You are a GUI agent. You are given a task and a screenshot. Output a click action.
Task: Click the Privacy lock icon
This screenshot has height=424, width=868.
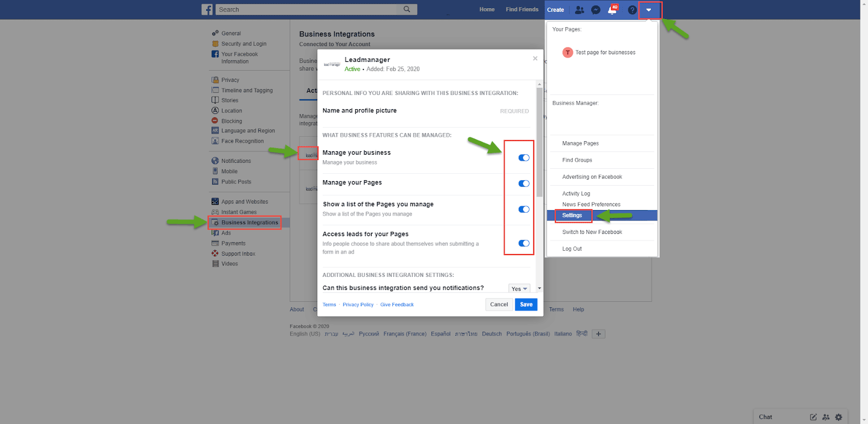[215, 80]
